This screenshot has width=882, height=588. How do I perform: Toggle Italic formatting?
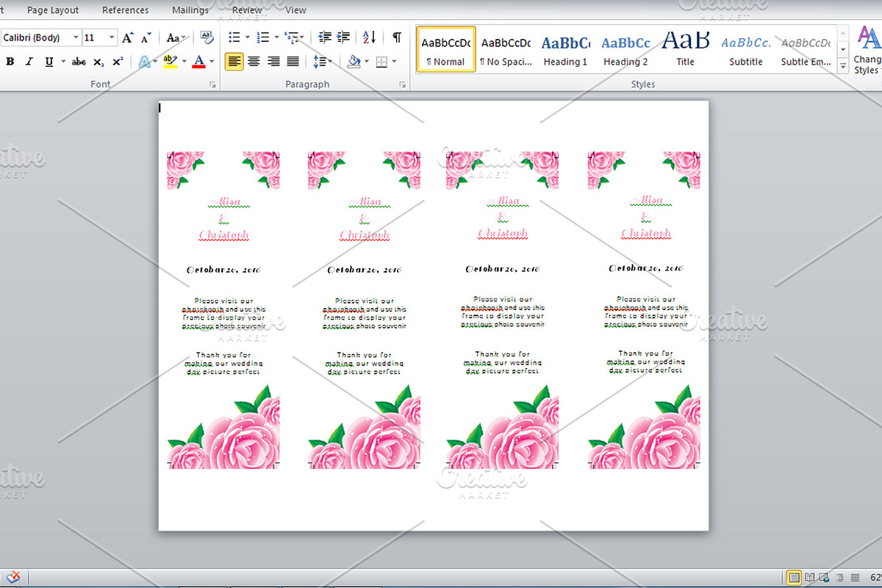[29, 62]
